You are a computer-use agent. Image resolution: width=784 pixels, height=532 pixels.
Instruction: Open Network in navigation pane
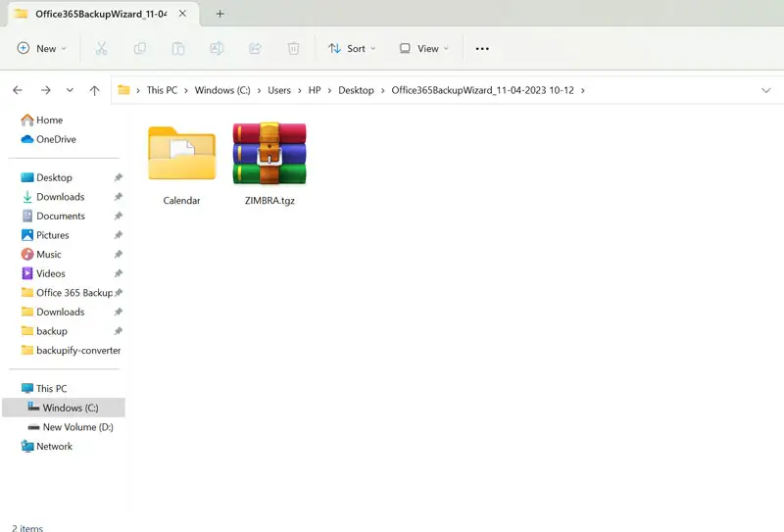(x=47, y=446)
